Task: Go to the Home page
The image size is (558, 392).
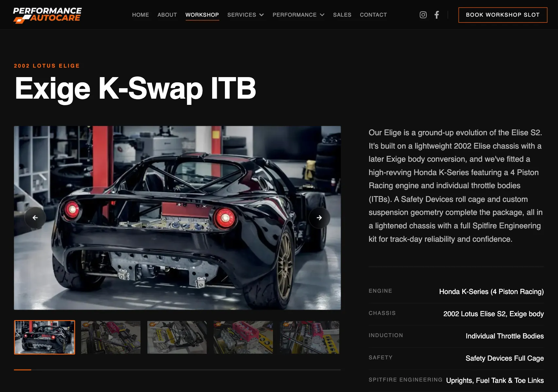Action: (x=141, y=15)
